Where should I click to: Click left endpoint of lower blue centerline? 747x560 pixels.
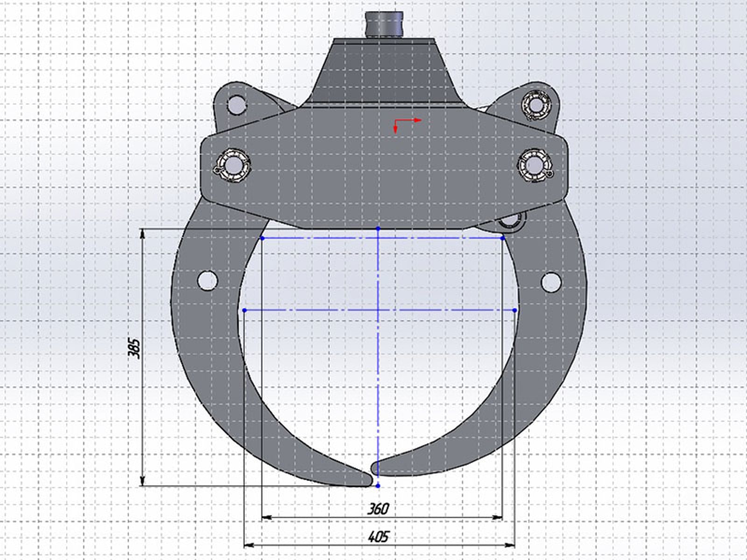click(x=245, y=310)
